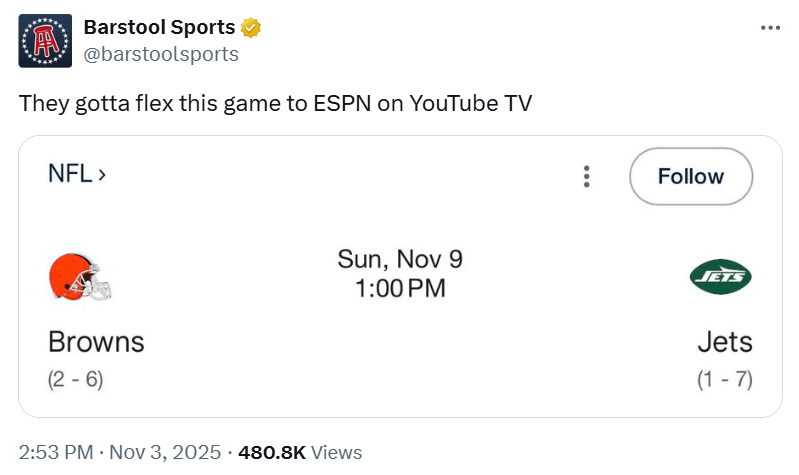Click the Jets (1 - 7) record
The width and height of the screenshot is (799, 475).
tap(725, 379)
